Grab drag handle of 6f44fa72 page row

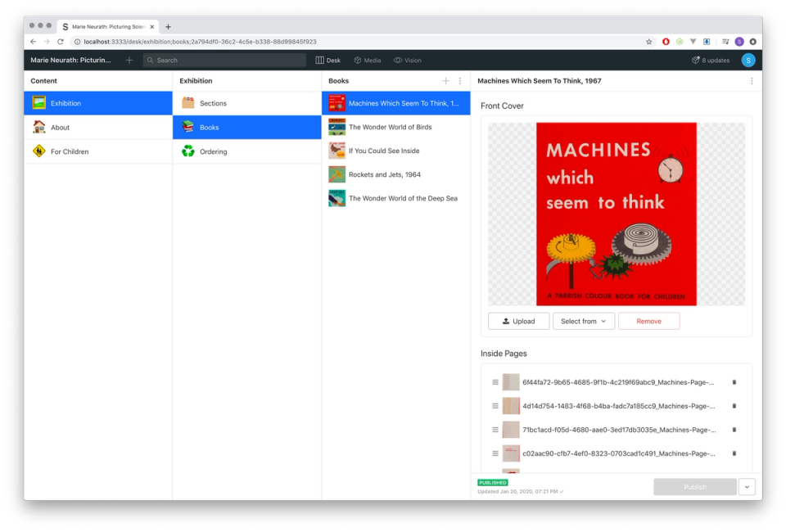(x=495, y=382)
